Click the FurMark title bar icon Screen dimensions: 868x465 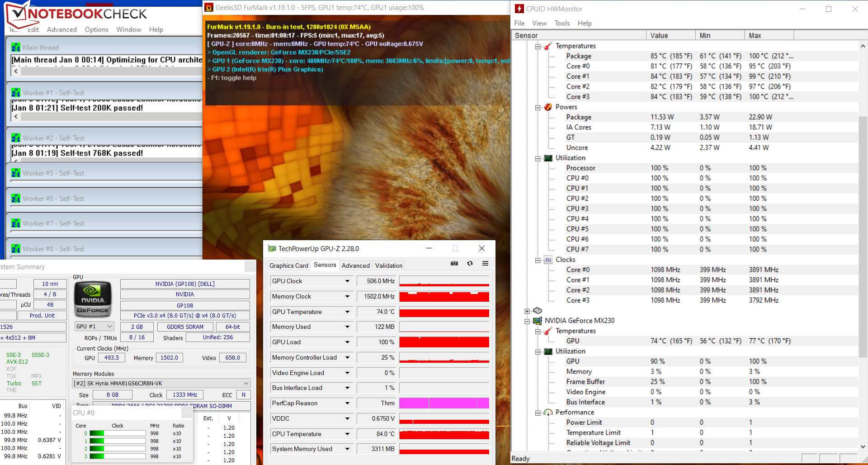[x=209, y=7]
